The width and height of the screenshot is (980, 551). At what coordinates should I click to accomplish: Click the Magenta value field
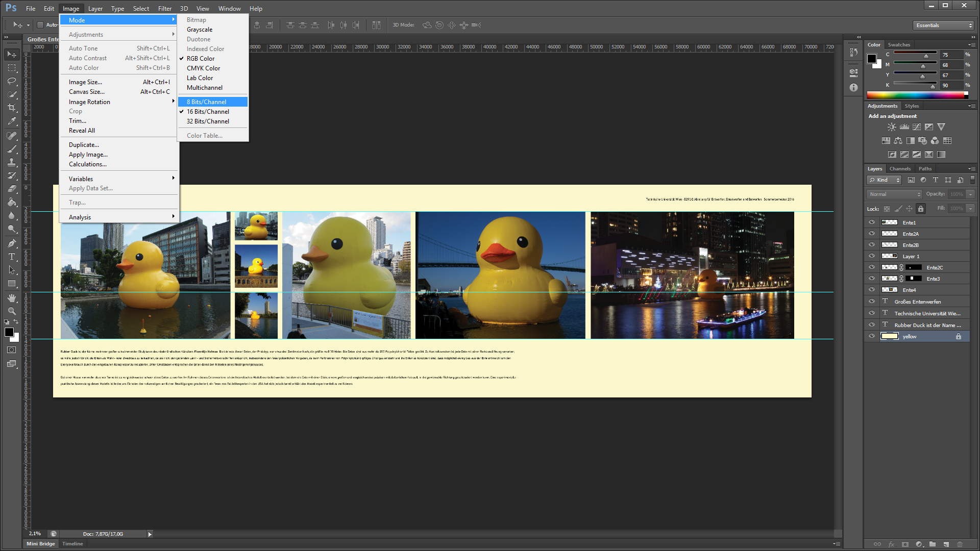click(952, 65)
